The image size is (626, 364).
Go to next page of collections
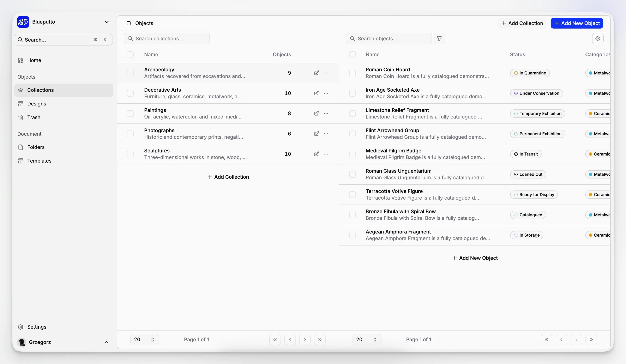pyautogui.click(x=305, y=339)
